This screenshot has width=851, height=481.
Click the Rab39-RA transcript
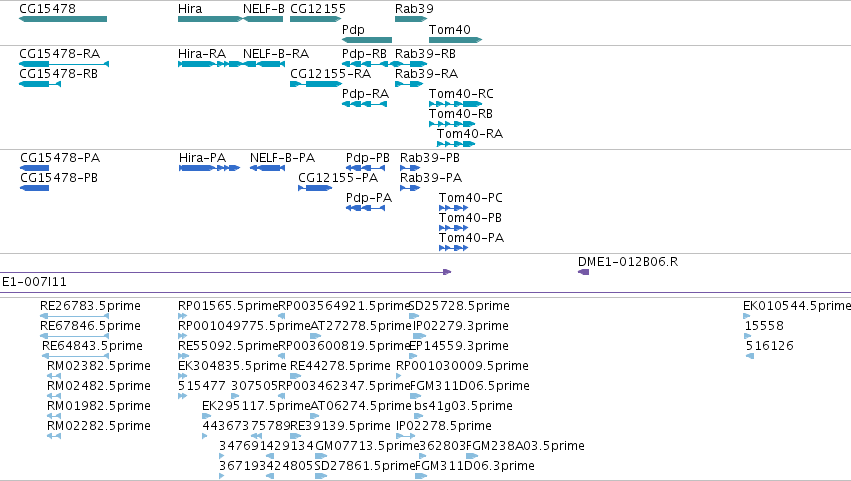tap(409, 84)
